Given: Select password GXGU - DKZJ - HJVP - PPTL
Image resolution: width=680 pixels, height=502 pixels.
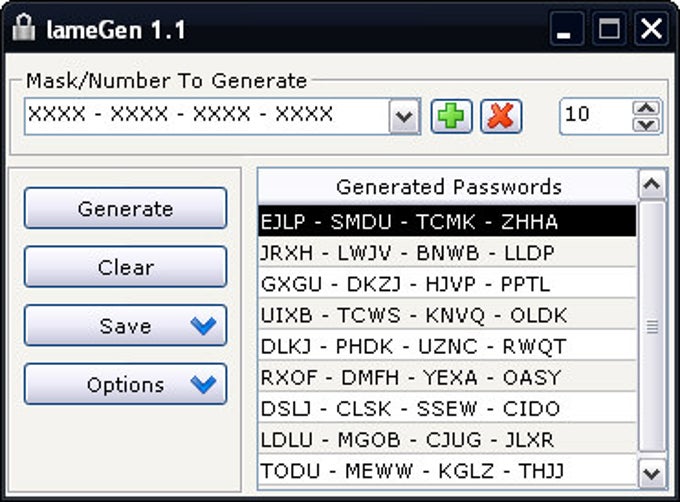Looking at the screenshot, I should (448, 284).
